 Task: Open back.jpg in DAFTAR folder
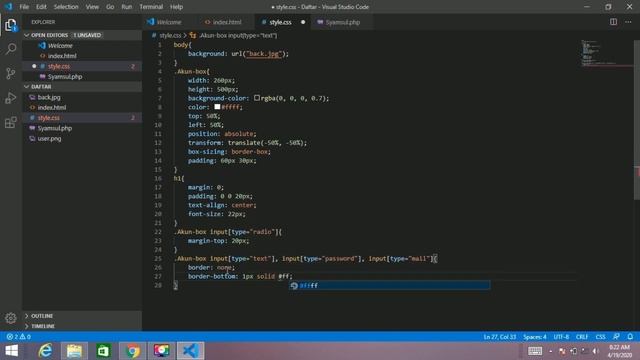[x=49, y=97]
